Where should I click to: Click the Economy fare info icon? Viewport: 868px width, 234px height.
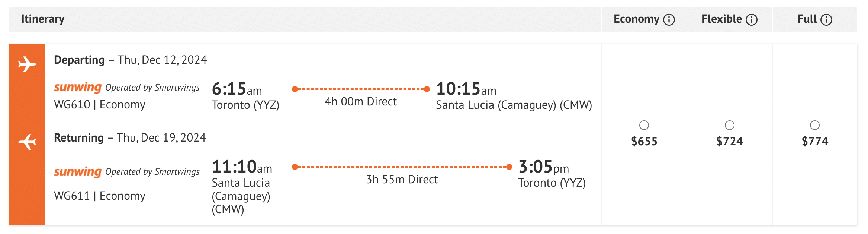coord(669,19)
